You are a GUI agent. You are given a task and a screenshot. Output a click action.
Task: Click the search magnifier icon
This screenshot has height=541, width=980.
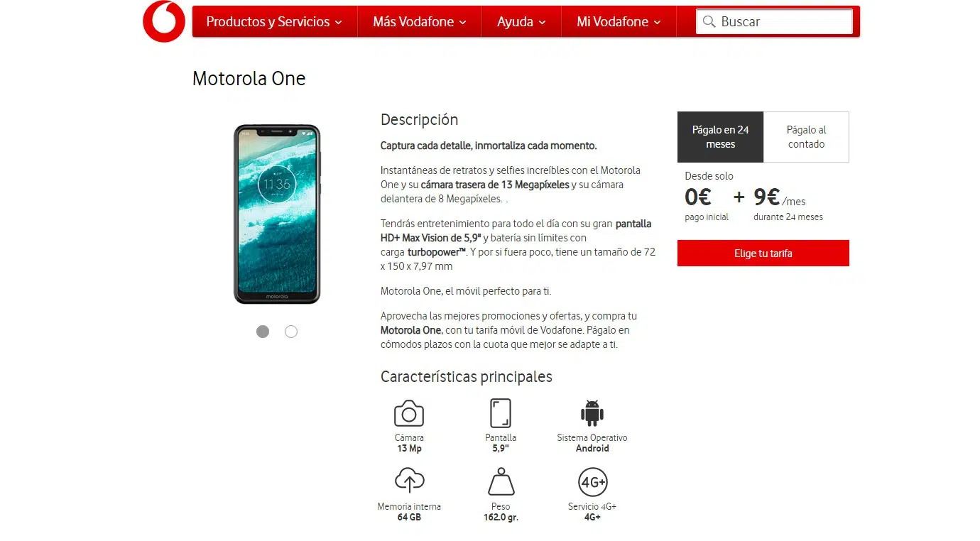tap(709, 22)
